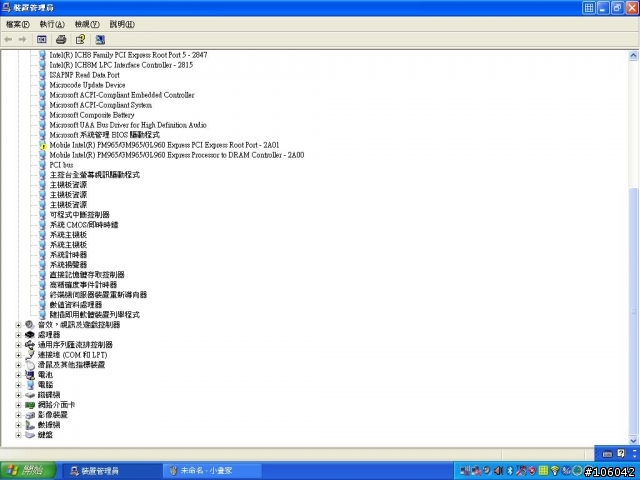The height and width of the screenshot is (480, 640).
Task: Click the green grid icon in system tray
Action: [543, 471]
